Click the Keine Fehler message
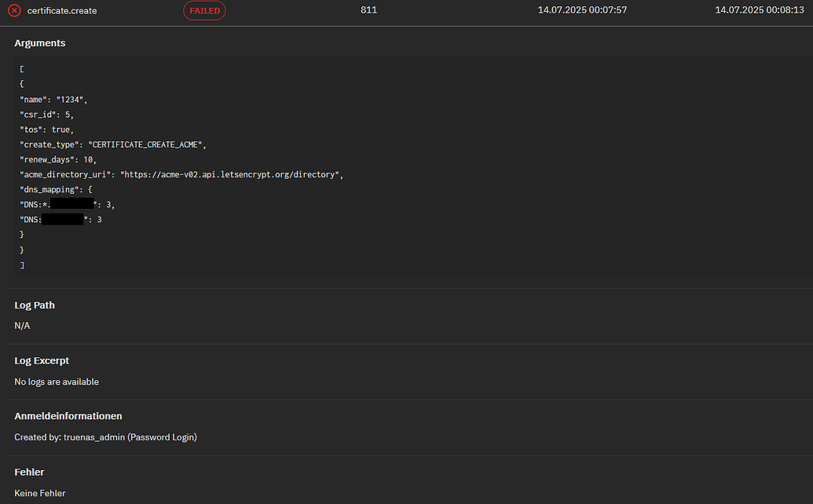 tap(40, 493)
